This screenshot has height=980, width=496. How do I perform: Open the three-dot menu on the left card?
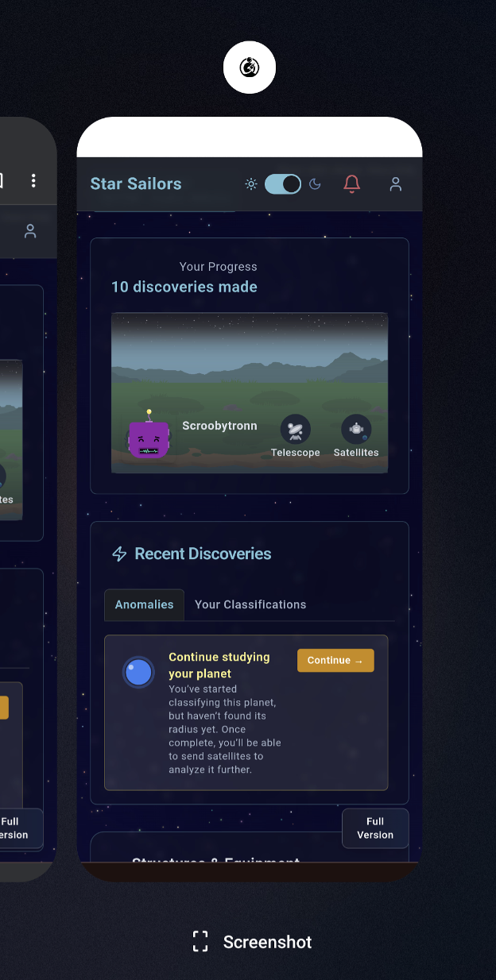(x=33, y=181)
